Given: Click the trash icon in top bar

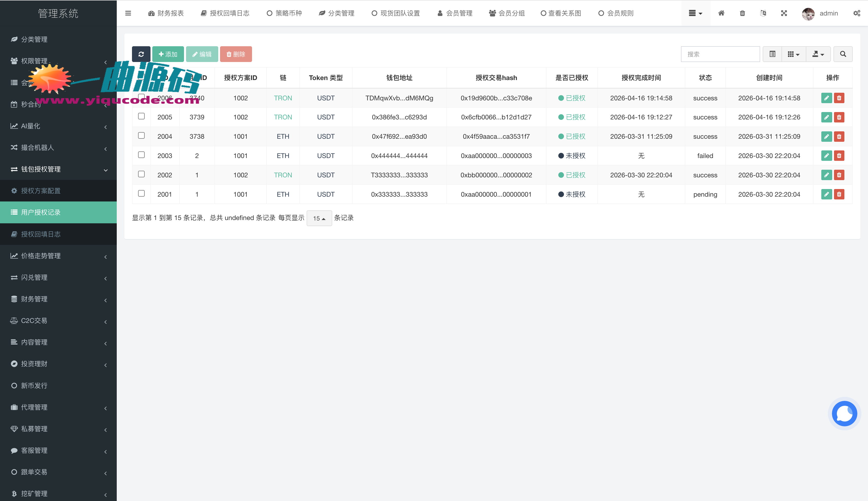Looking at the screenshot, I should (742, 13).
